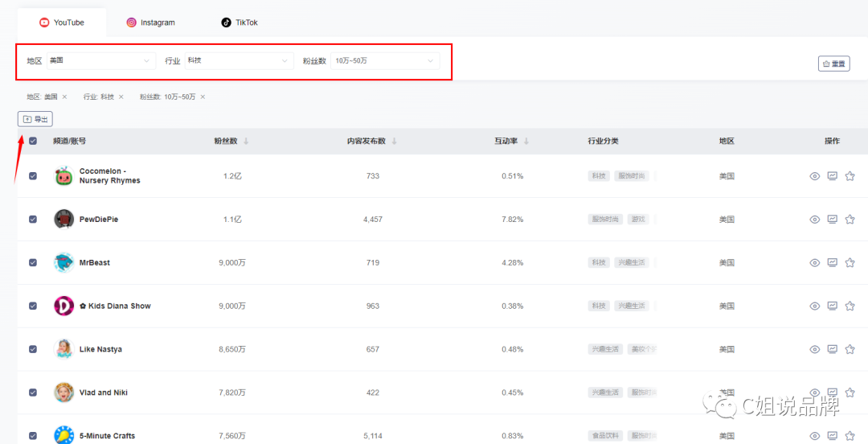Open the chart monitor icon for Like Nastya

(832, 350)
